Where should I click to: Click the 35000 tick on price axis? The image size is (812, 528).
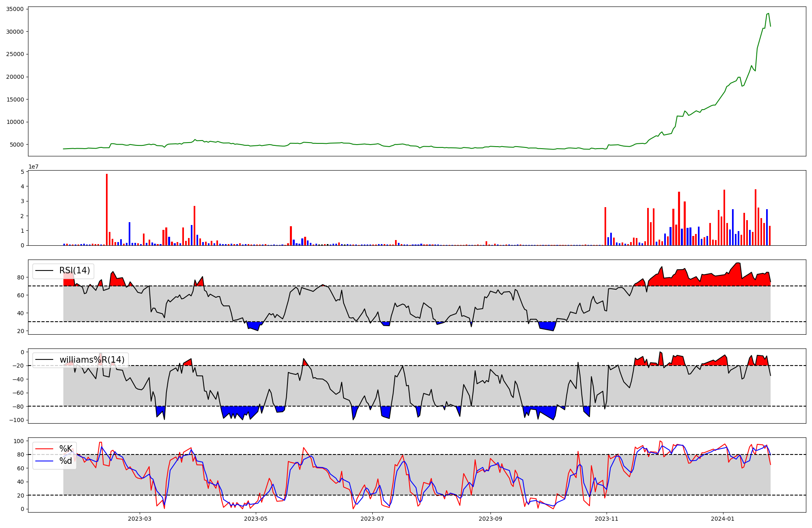click(x=15, y=9)
